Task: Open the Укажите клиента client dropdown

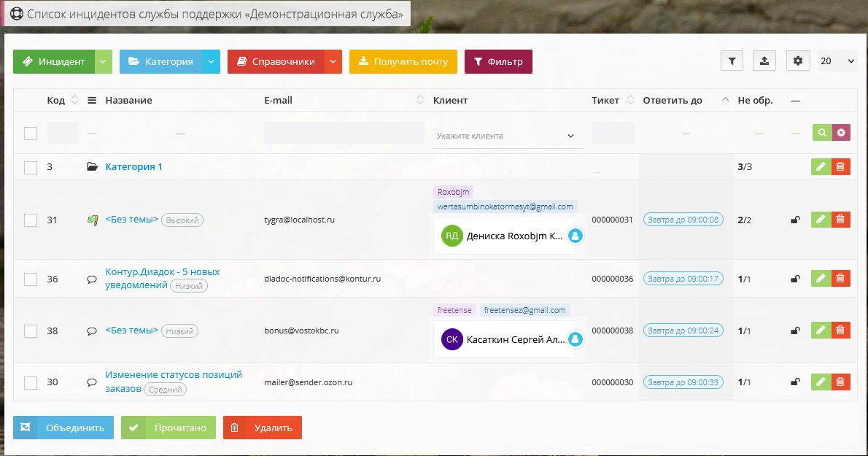Action: pyautogui.click(x=508, y=136)
